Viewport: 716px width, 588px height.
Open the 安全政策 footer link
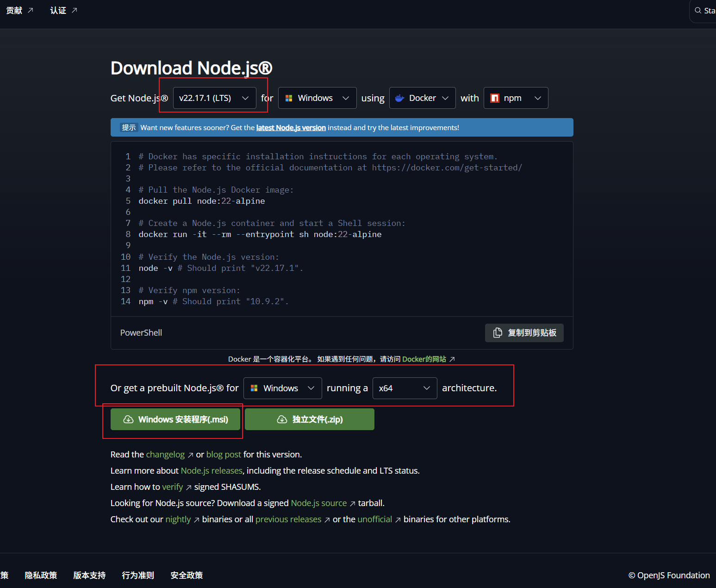(187, 575)
